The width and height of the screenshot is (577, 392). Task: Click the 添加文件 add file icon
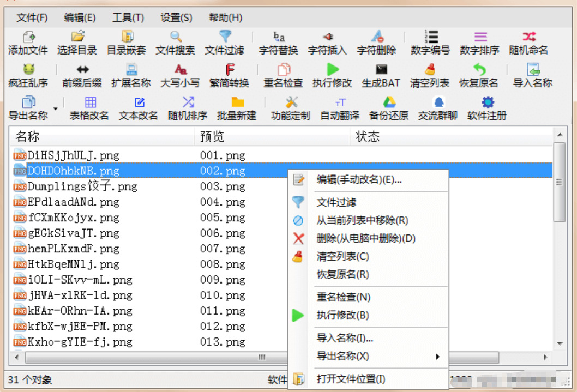28,37
